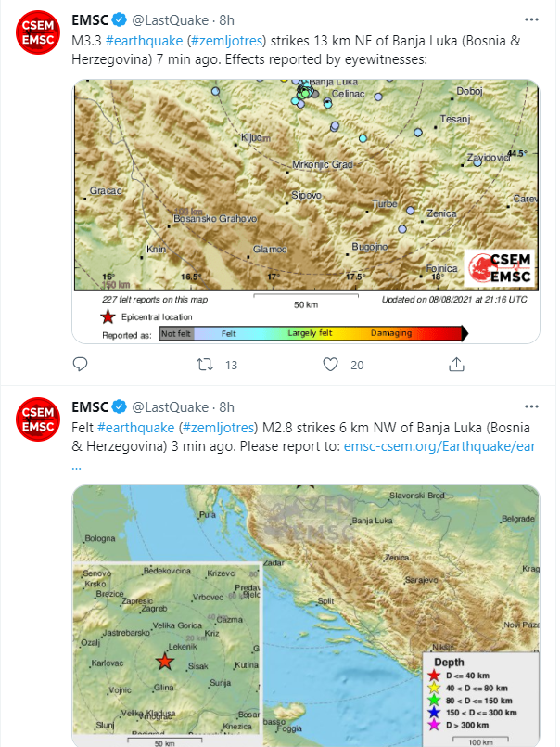Like the tweet with 20 likes

331,365
